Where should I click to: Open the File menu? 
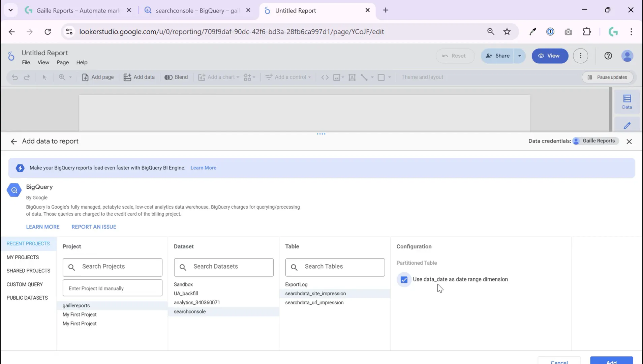(26, 62)
